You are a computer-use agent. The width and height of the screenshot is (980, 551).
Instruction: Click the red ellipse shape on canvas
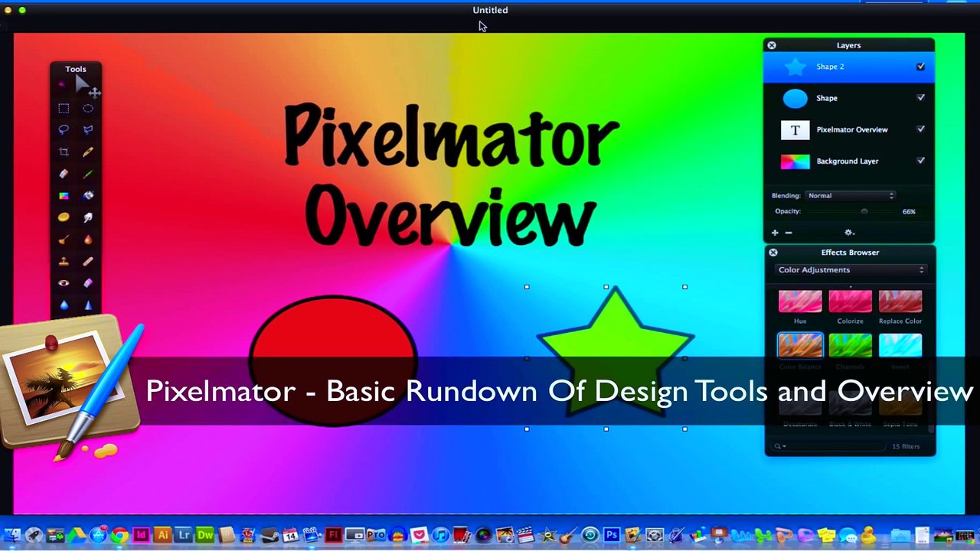point(333,360)
